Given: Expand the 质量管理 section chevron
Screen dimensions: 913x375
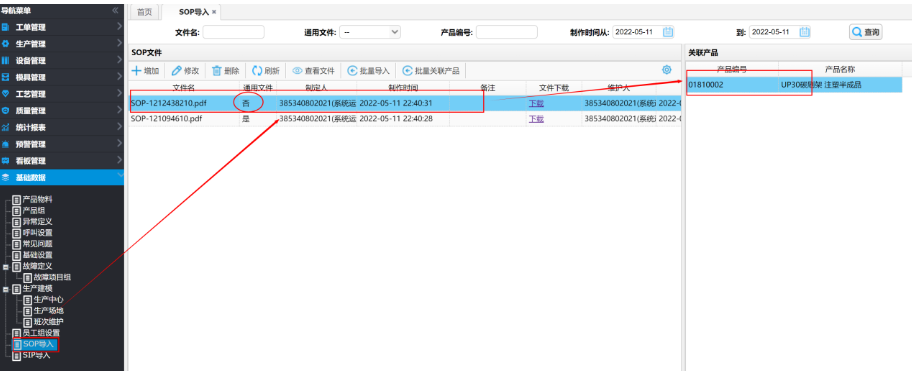Looking at the screenshot, I should (119, 109).
